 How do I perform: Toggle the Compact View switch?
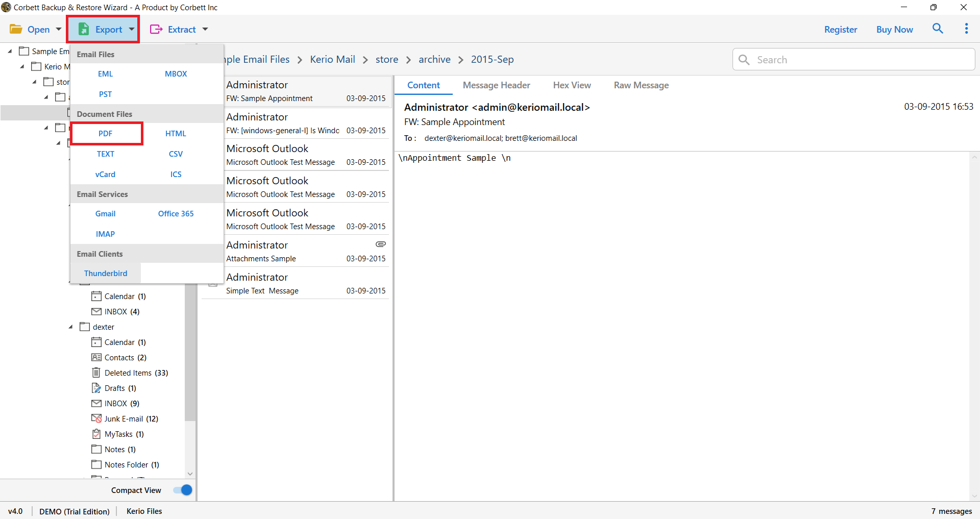point(183,490)
